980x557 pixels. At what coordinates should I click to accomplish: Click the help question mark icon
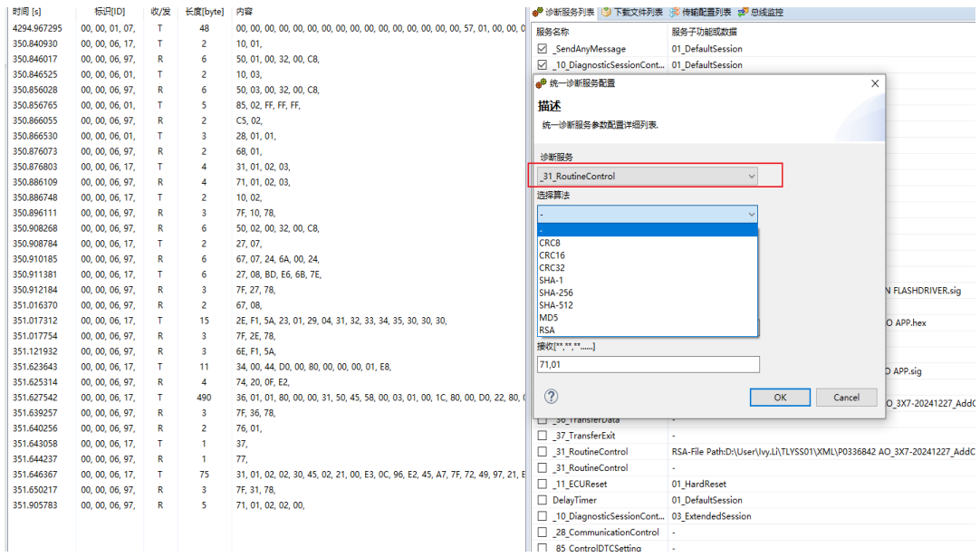551,397
